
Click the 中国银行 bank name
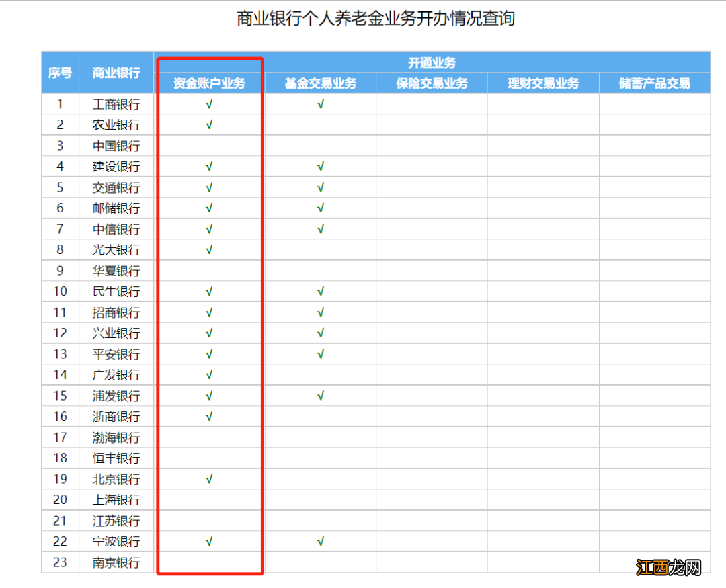pos(116,145)
